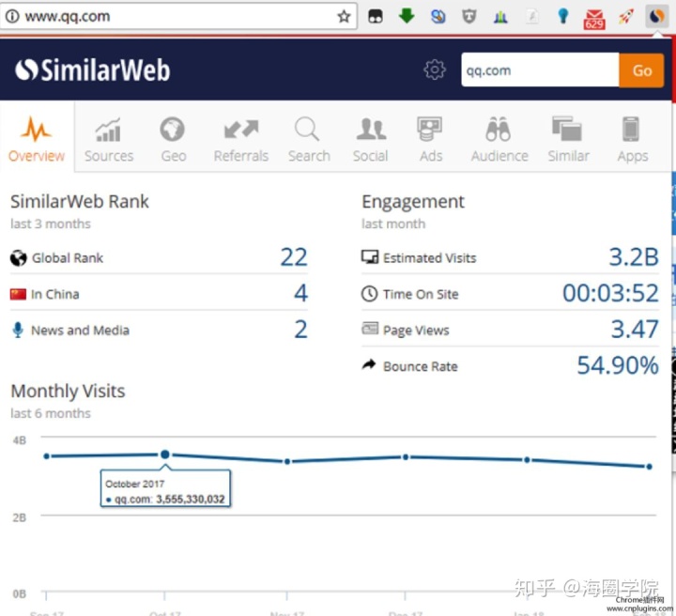Click the October 2017 tooltip value
Image resolution: width=676 pixels, height=616 pixels.
coord(190,500)
